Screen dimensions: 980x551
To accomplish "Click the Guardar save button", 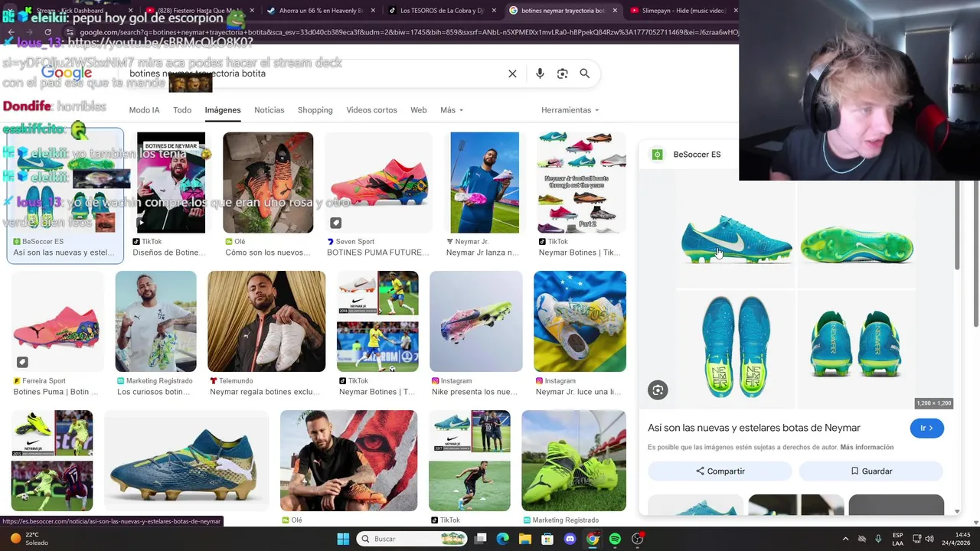I will [x=871, y=471].
